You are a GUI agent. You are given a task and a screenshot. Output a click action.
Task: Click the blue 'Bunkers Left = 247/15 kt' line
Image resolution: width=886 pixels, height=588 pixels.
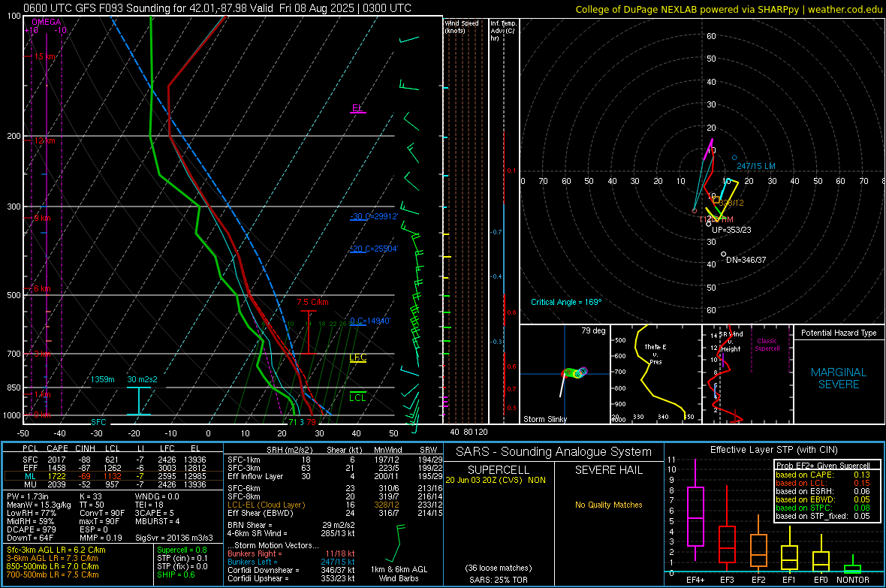(291, 562)
